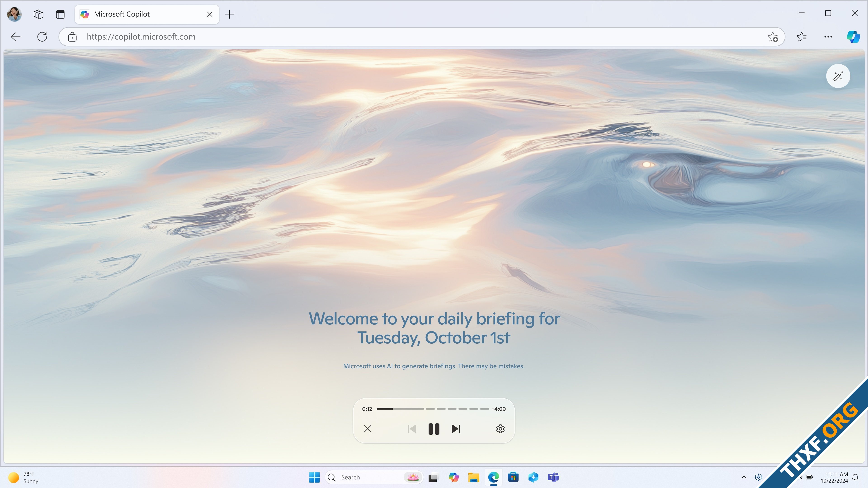The image size is (868, 488).
Task: Open the Copilot sidebar icon
Action: coord(853,37)
